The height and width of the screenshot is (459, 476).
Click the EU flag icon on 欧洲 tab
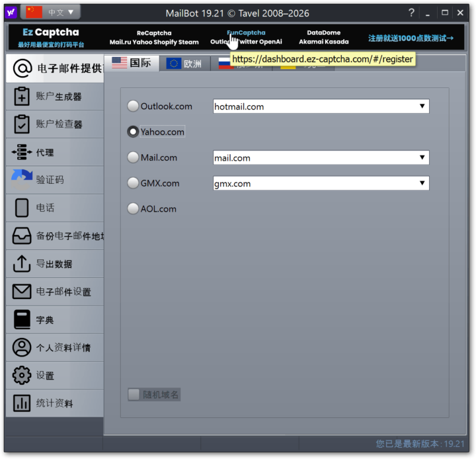(174, 63)
